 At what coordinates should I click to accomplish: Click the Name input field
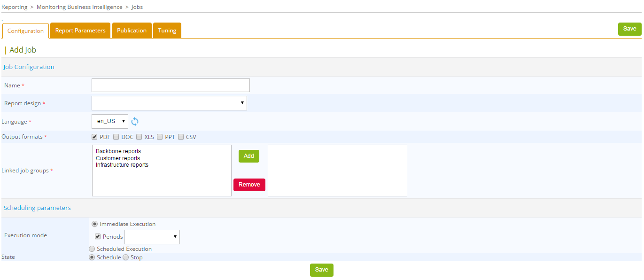point(171,85)
